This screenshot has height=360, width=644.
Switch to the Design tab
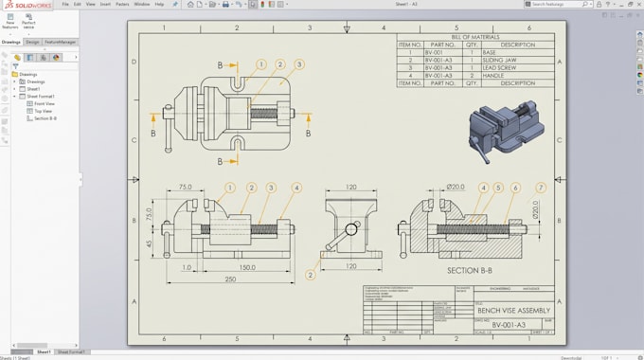[32, 42]
